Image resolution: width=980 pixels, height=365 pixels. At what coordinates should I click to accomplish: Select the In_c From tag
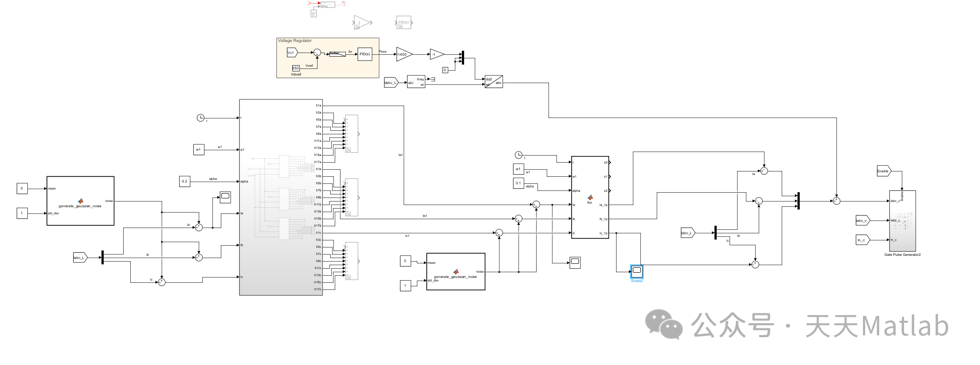click(863, 240)
